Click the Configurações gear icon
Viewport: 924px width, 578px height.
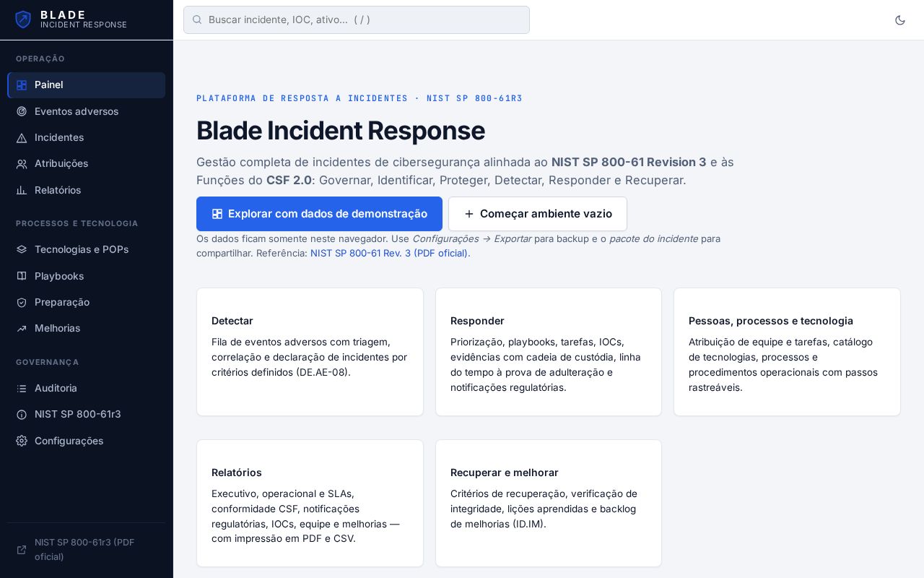[x=22, y=441]
